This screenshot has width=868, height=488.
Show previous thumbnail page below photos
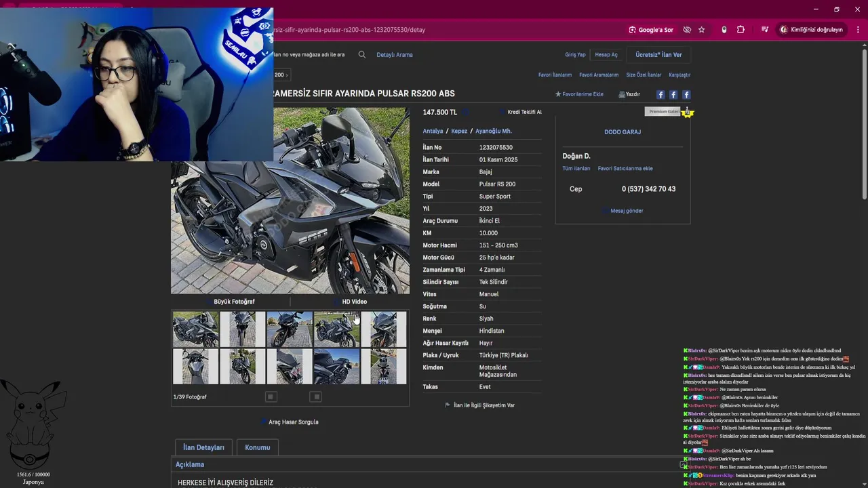pyautogui.click(x=271, y=396)
